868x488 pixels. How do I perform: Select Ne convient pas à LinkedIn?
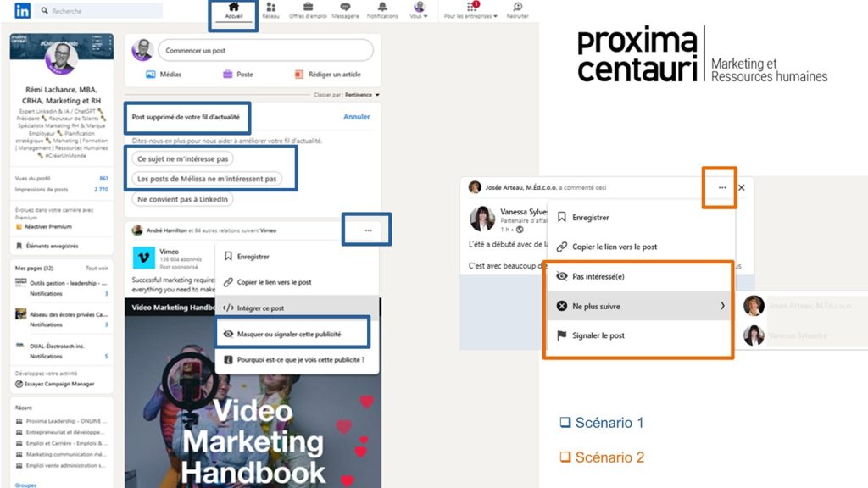[x=183, y=199]
